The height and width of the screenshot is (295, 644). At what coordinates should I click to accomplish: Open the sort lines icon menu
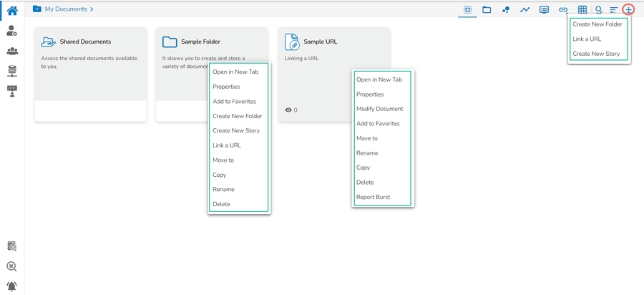(x=613, y=10)
